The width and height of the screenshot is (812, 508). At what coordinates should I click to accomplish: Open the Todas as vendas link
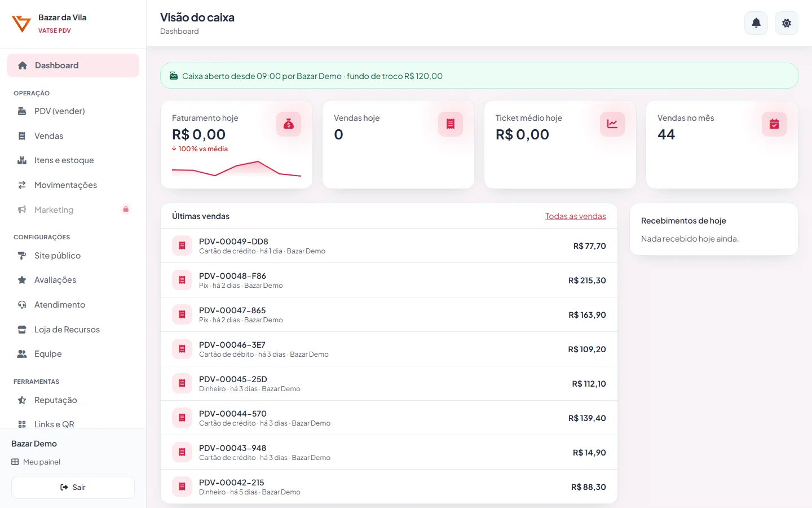click(x=575, y=216)
